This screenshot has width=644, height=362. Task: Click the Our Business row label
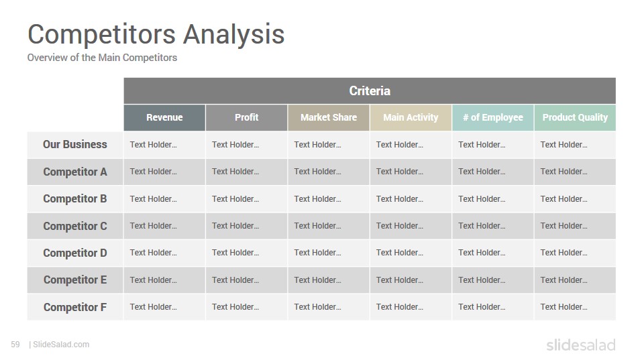point(74,145)
